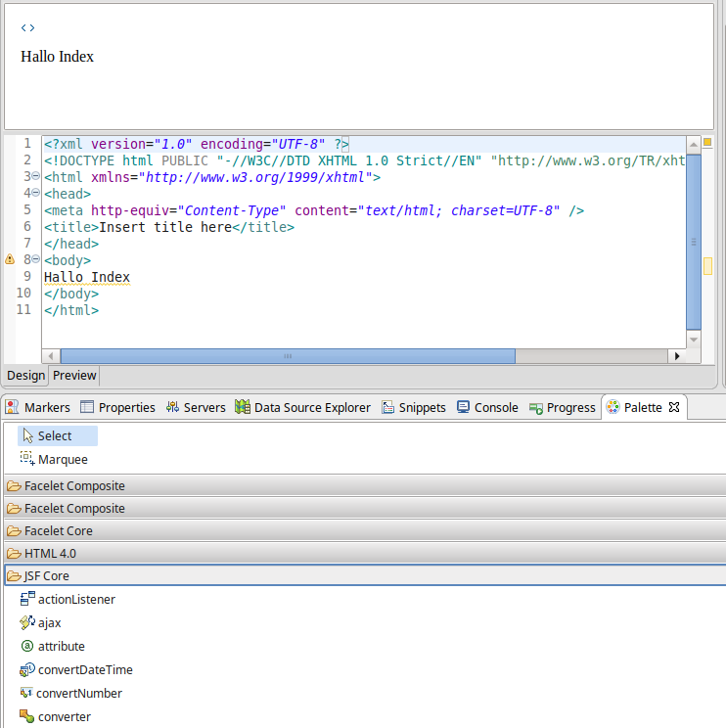726x728 pixels.
Task: Switch to the Preview tab
Action: pyautogui.click(x=74, y=375)
